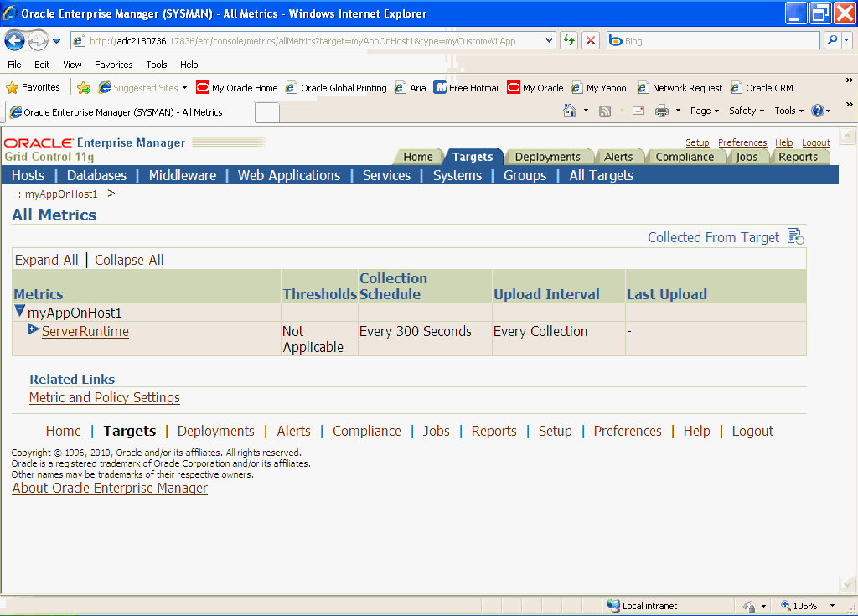858x616 pixels.
Task: Click the Print icon in command bar
Action: tap(662, 111)
